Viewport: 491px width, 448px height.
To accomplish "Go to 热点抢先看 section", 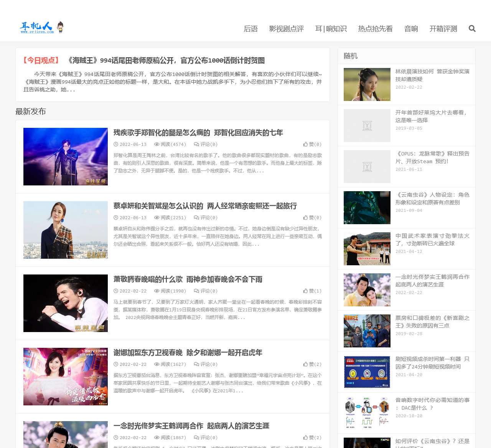I will (x=375, y=29).
